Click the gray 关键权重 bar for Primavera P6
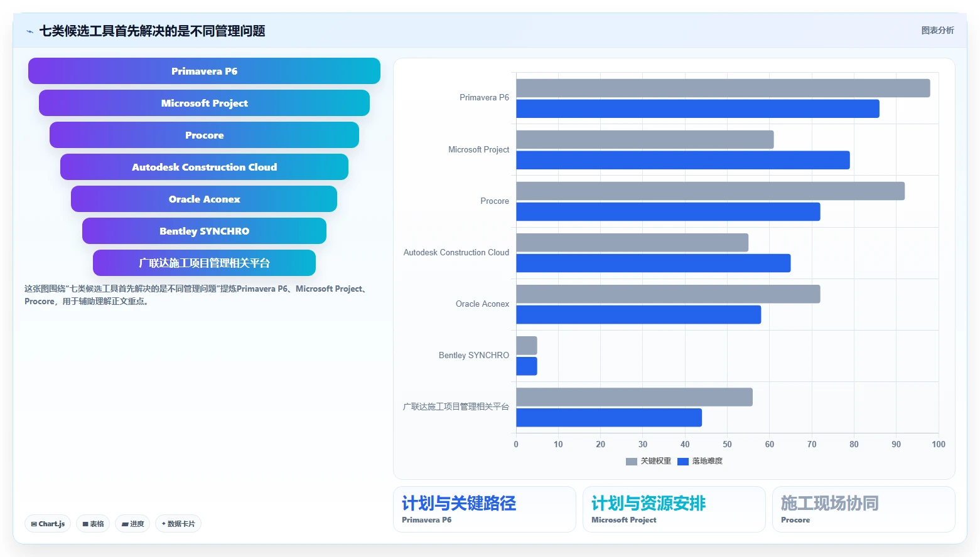 [x=723, y=88]
